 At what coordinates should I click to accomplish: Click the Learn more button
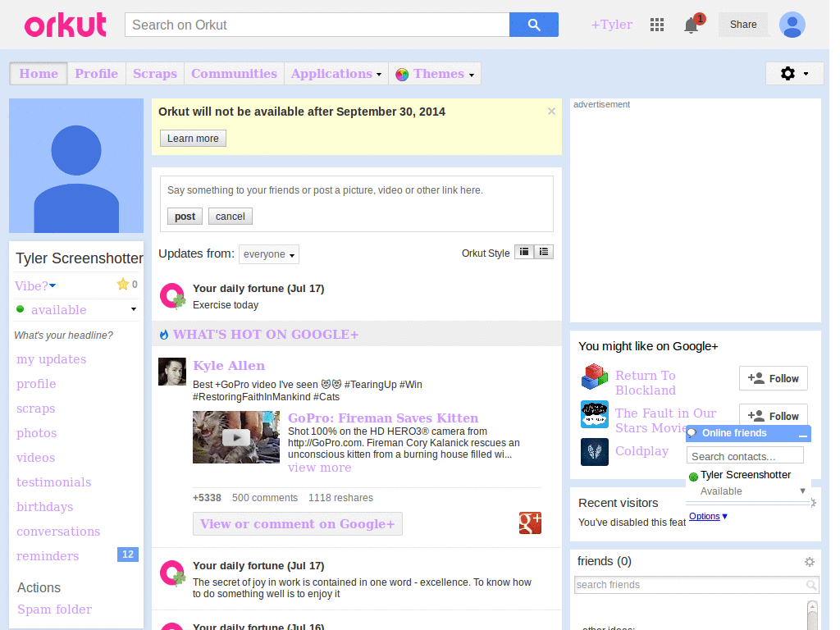(193, 138)
